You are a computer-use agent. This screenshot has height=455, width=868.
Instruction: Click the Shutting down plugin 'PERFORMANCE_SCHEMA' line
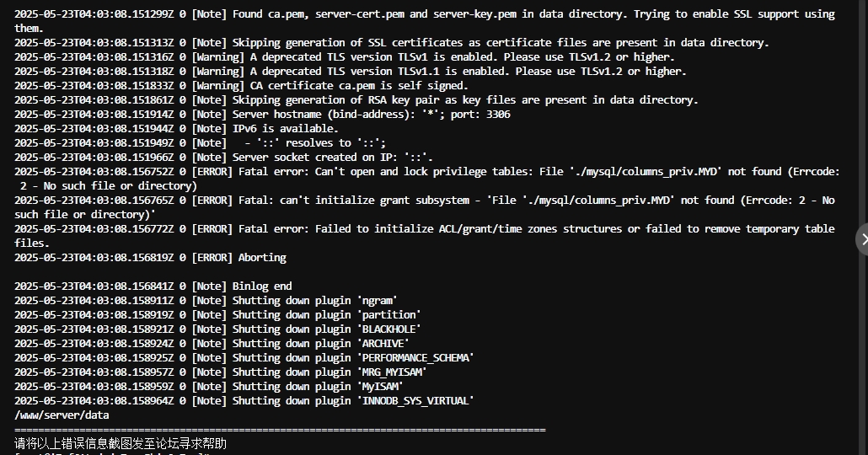[x=244, y=358]
